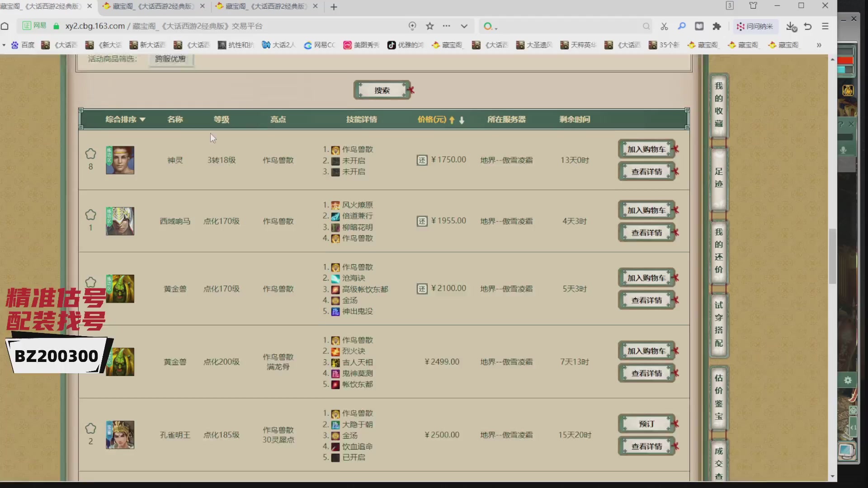Viewport: 868px width, 488px height.
Task: Click the 搜索 search button
Action: click(382, 89)
